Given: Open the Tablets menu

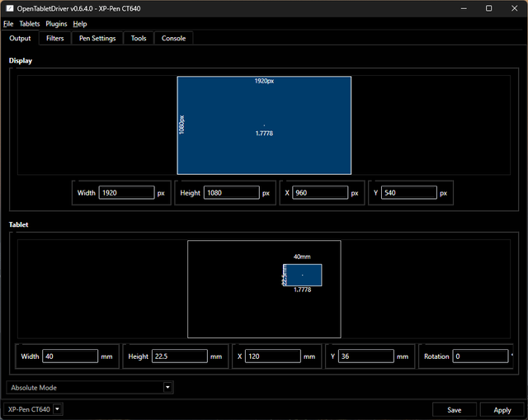Looking at the screenshot, I should click(30, 24).
